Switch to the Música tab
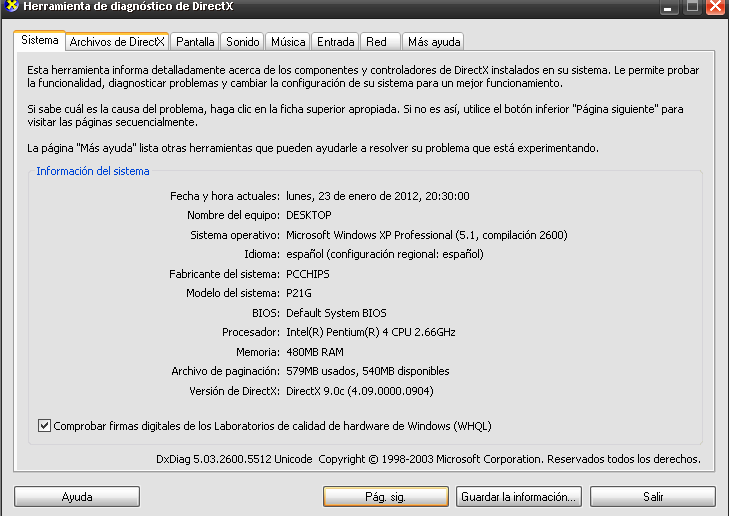This screenshot has width=729, height=516. point(288,42)
